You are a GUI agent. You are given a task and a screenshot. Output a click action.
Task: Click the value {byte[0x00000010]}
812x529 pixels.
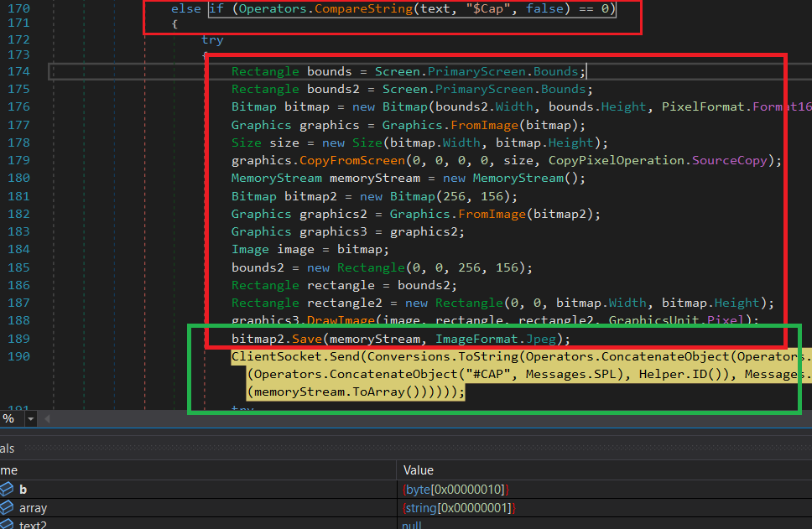(x=455, y=489)
